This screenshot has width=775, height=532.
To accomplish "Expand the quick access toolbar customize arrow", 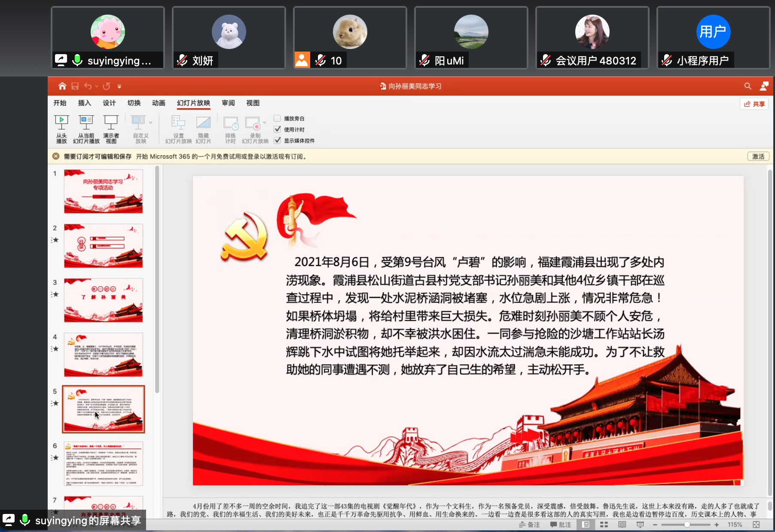I will 119,86.
